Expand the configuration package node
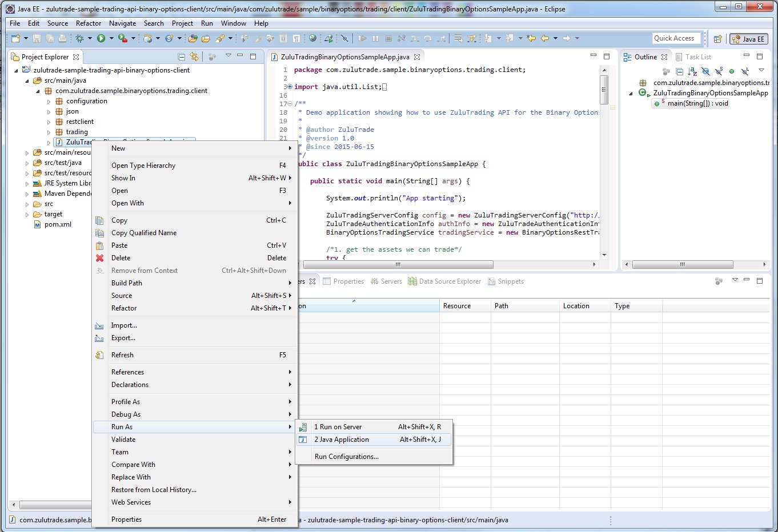The width and height of the screenshot is (778, 532). [x=49, y=101]
